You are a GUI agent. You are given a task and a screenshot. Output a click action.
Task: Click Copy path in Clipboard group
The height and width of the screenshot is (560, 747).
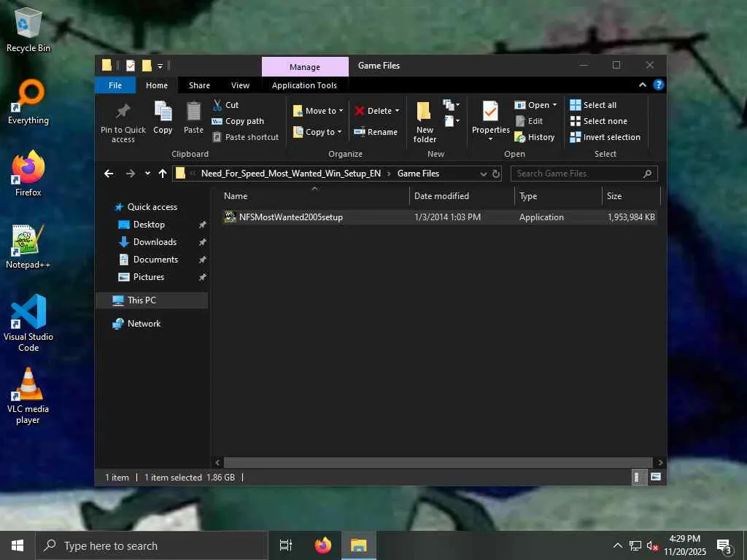point(238,121)
